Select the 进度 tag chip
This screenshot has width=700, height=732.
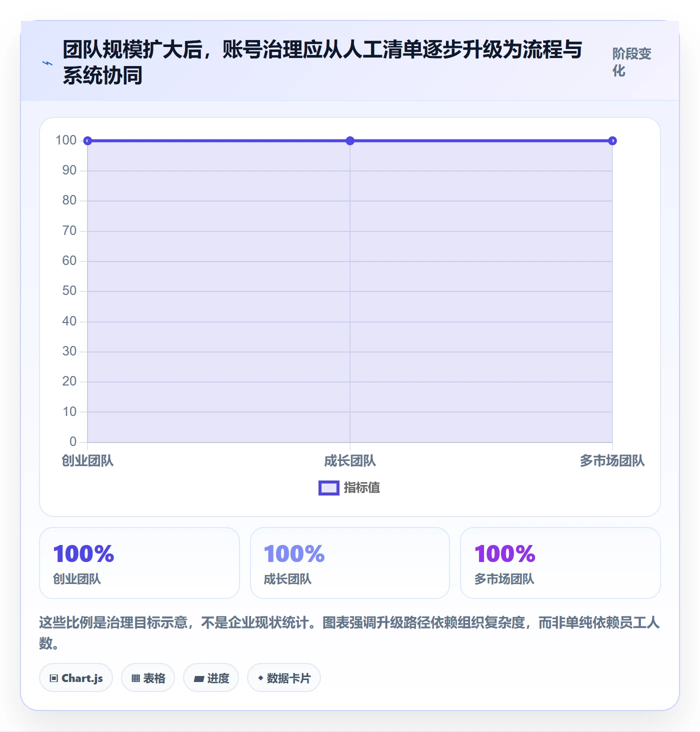click(x=211, y=678)
